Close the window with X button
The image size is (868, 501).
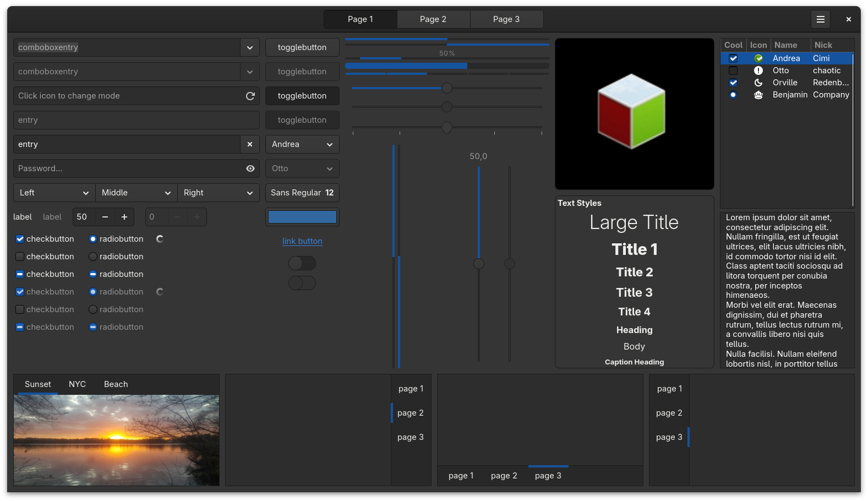point(848,19)
